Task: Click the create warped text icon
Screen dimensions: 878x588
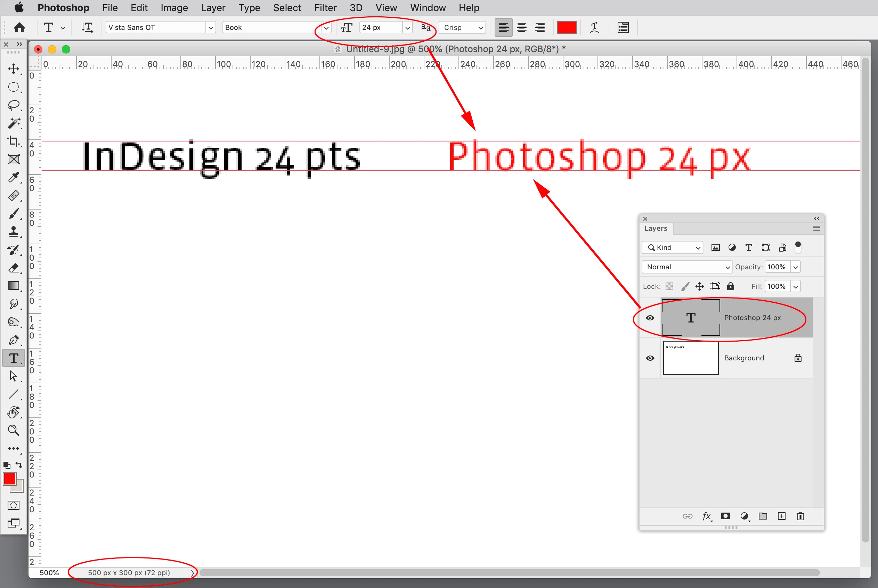Action: click(x=594, y=27)
